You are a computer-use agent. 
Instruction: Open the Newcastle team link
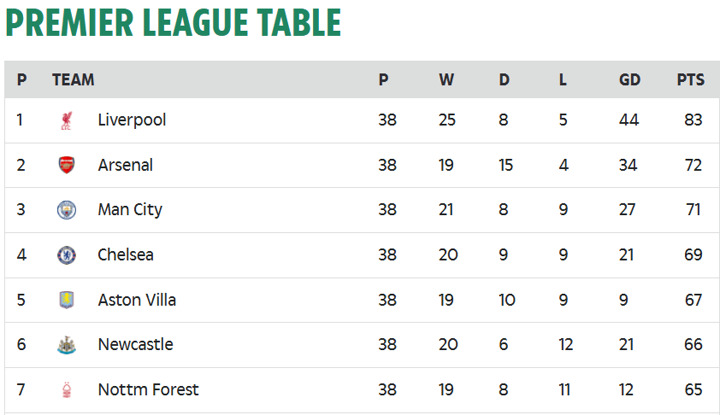coord(135,345)
